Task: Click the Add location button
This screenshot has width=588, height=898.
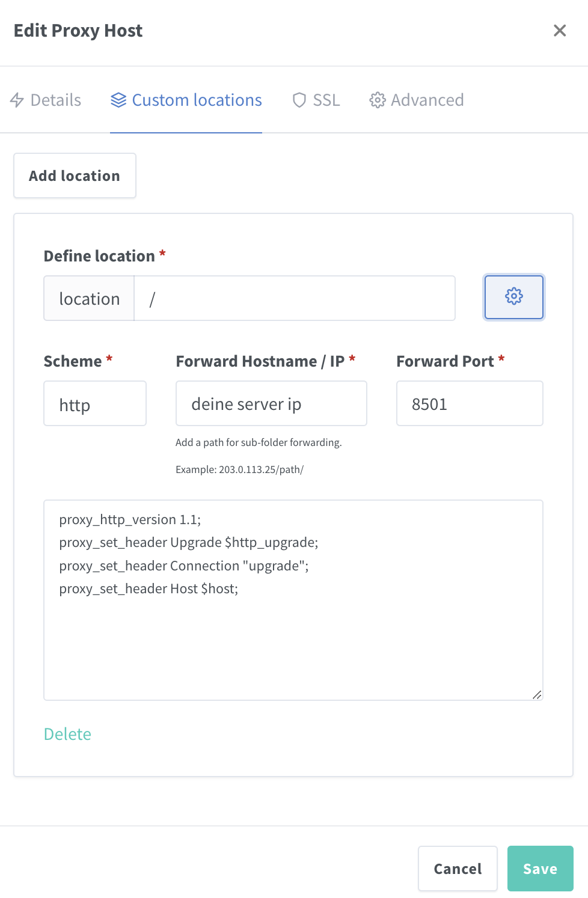Action: tap(75, 176)
